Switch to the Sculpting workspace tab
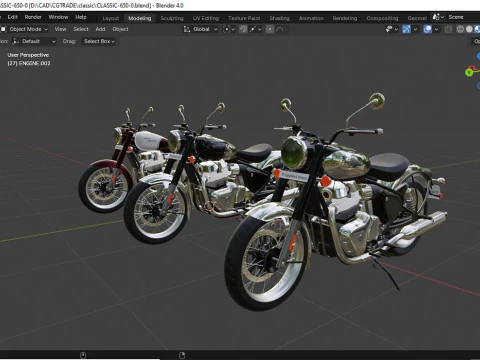The image size is (480, 360). (x=172, y=18)
